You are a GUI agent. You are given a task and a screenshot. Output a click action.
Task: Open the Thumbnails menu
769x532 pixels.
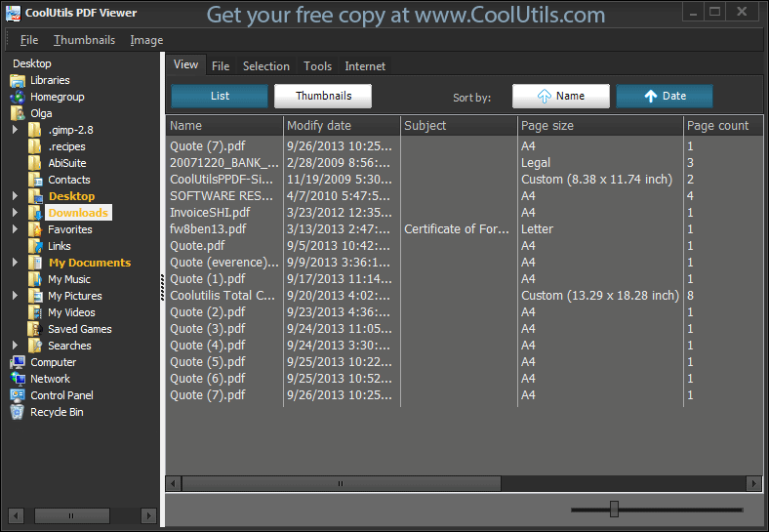click(84, 40)
